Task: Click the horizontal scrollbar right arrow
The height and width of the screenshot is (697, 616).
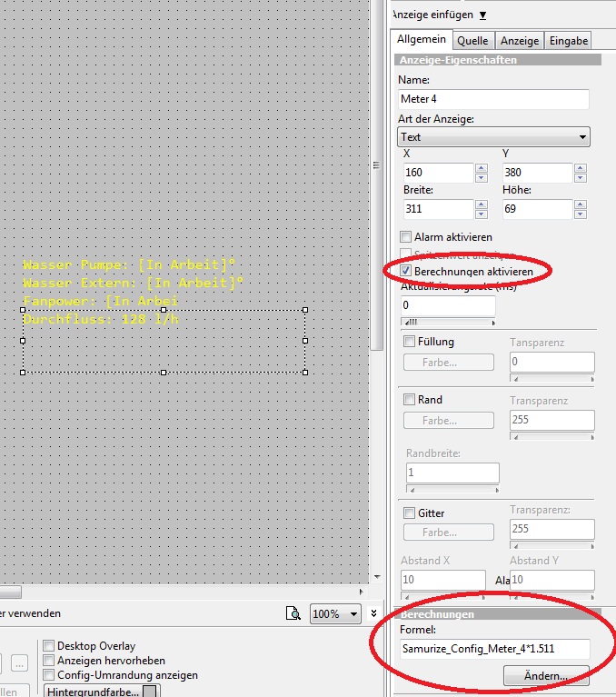Action: coord(361,592)
